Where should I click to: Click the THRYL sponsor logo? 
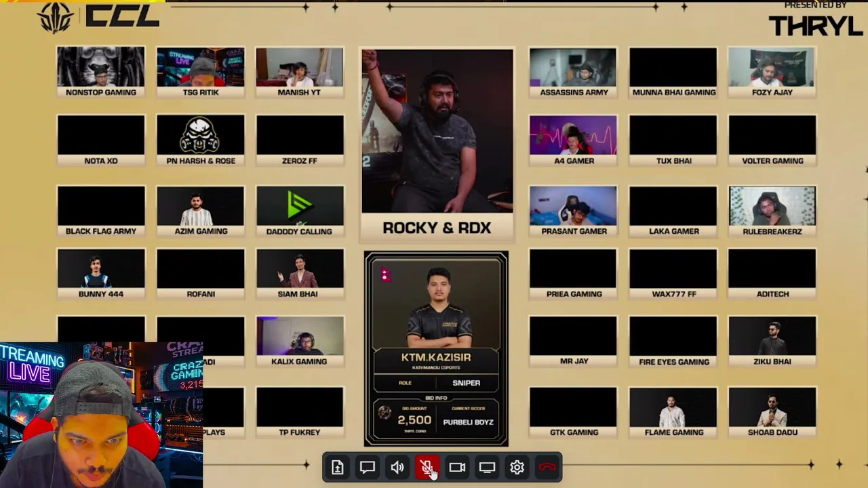815,26
